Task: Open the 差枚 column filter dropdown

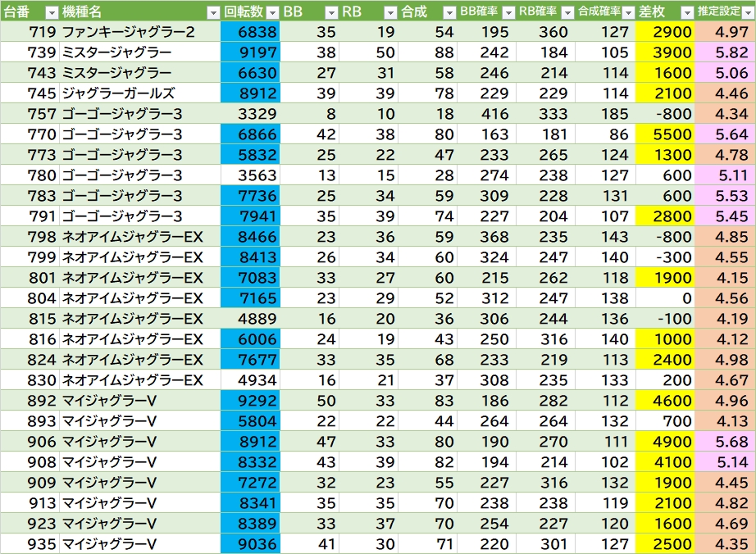Action: 686,12
